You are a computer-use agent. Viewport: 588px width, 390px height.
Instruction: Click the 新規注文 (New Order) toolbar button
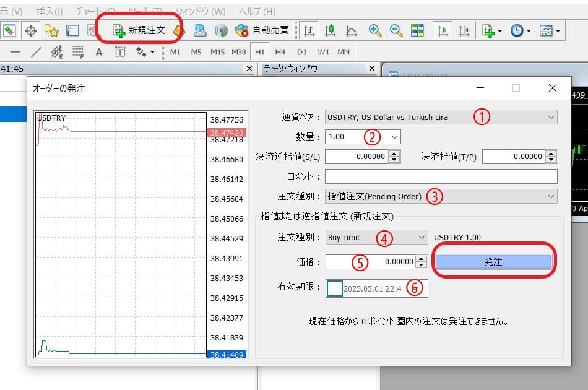pos(139,30)
